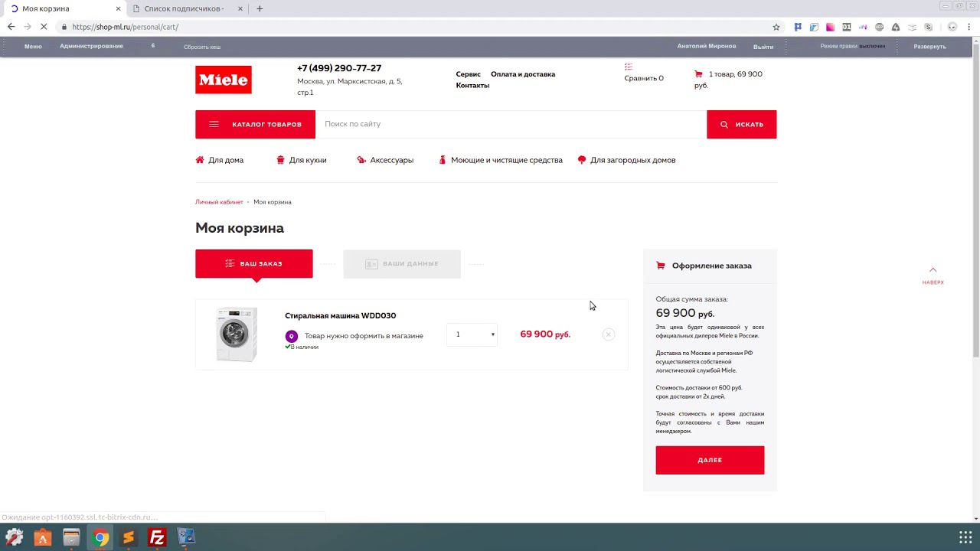Open Sublime Text from the taskbar
The image size is (980, 551).
pos(129,537)
